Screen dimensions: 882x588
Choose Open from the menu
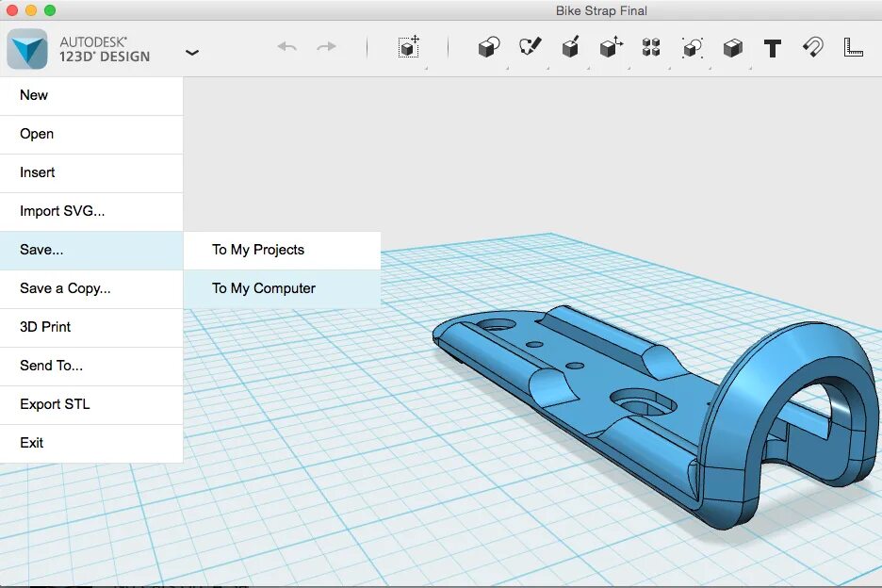(91, 135)
